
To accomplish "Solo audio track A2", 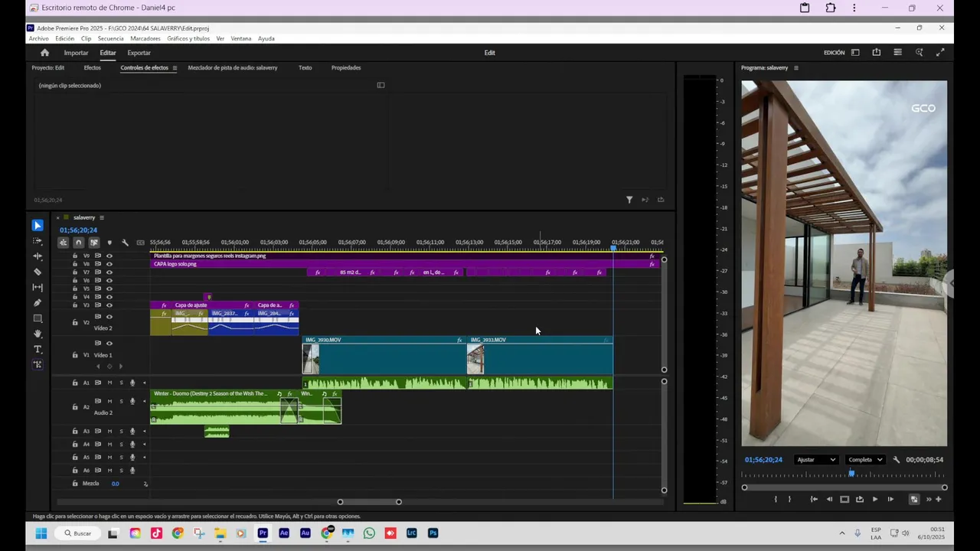I will (121, 401).
